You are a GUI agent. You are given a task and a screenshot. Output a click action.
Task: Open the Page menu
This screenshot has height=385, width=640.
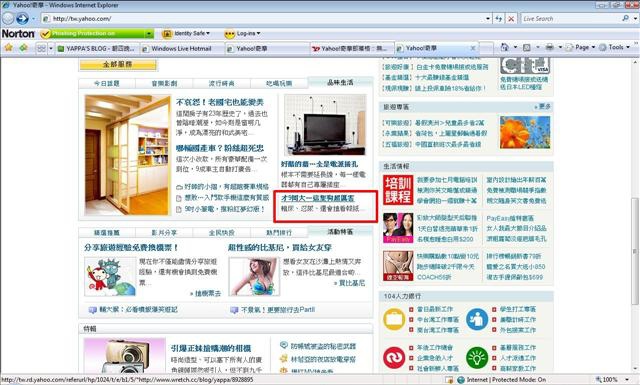click(580, 47)
